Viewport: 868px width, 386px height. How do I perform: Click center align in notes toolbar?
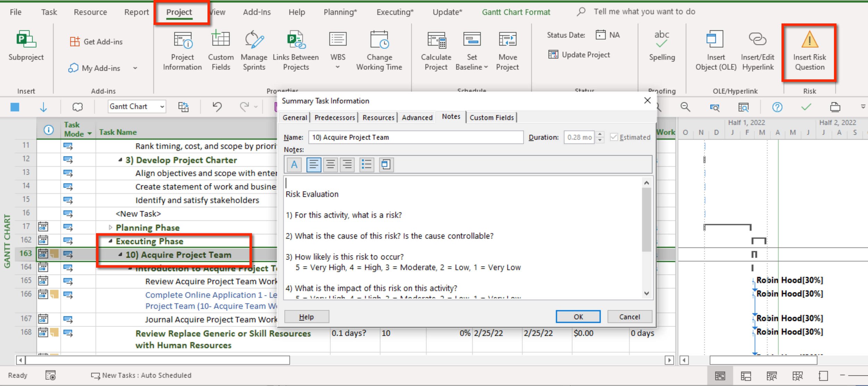click(330, 164)
